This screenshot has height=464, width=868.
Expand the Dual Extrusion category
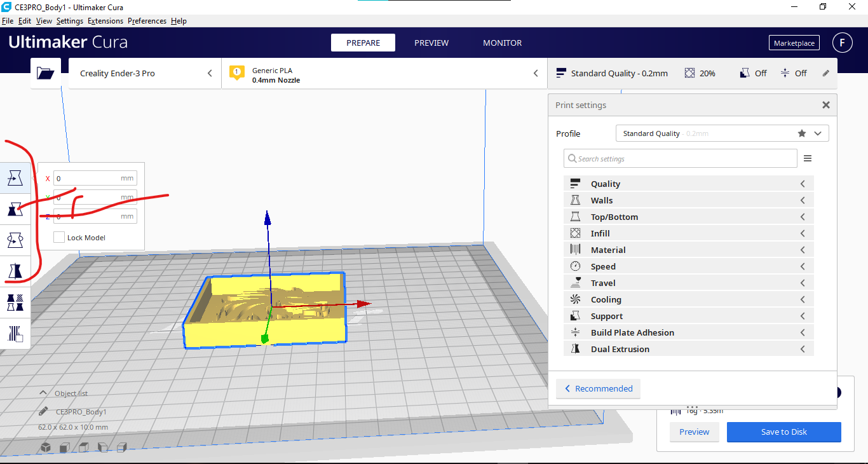[x=688, y=349]
